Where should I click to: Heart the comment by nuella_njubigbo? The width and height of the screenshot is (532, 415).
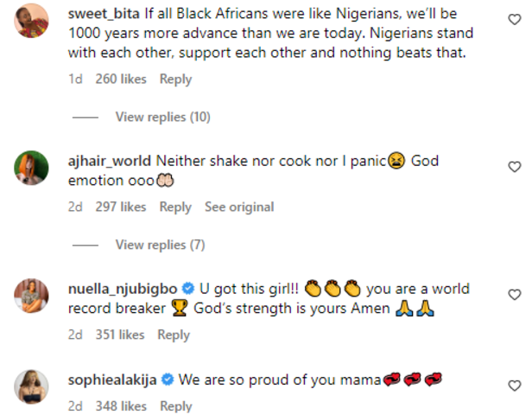point(514,295)
